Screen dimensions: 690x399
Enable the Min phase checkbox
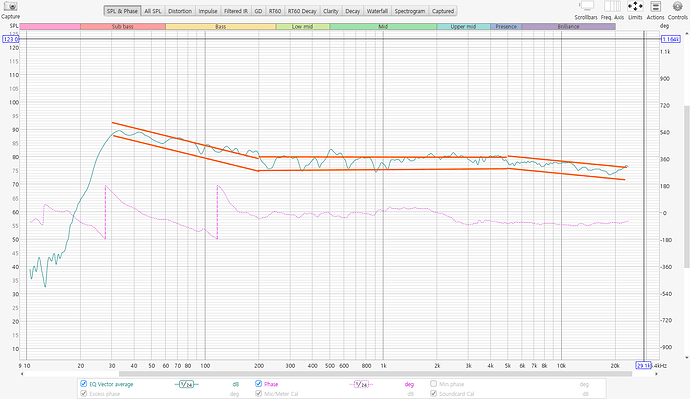click(x=433, y=384)
